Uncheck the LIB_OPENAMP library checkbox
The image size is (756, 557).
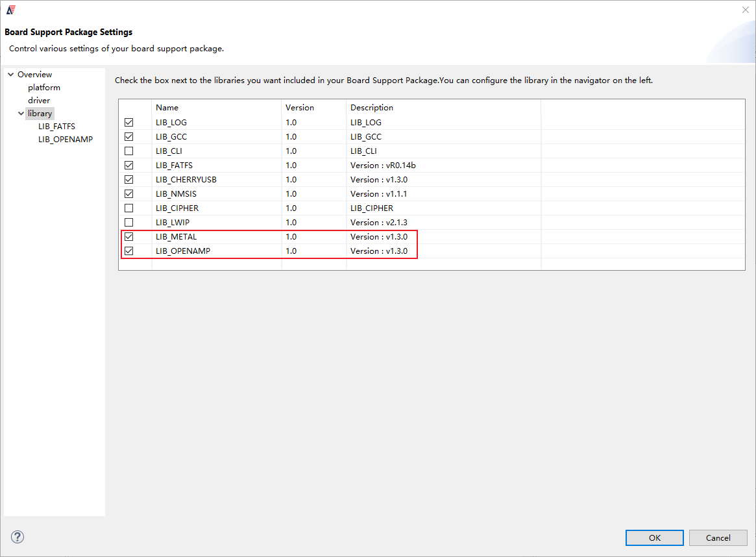pyautogui.click(x=128, y=251)
